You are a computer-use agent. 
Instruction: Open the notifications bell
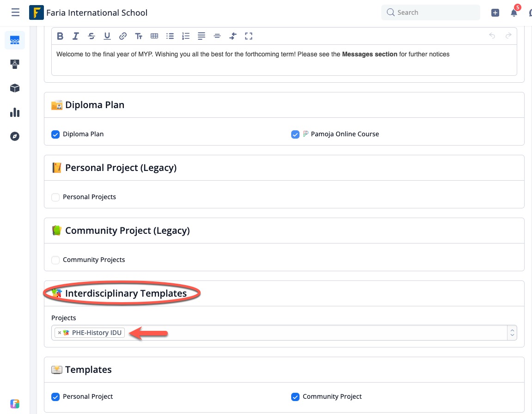click(514, 13)
